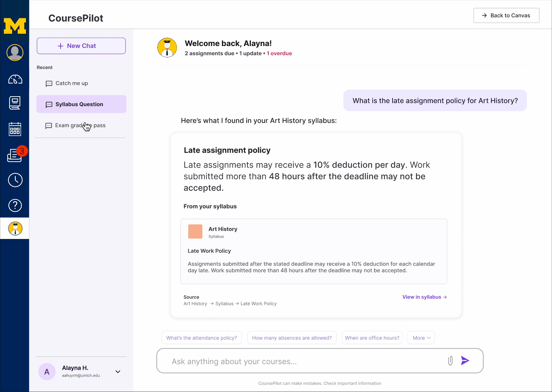Click the CoursePilot title
This screenshot has height=392, width=552.
point(76,18)
